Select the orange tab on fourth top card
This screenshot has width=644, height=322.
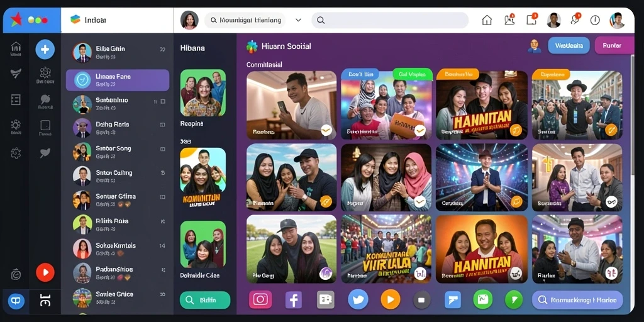[x=551, y=74]
